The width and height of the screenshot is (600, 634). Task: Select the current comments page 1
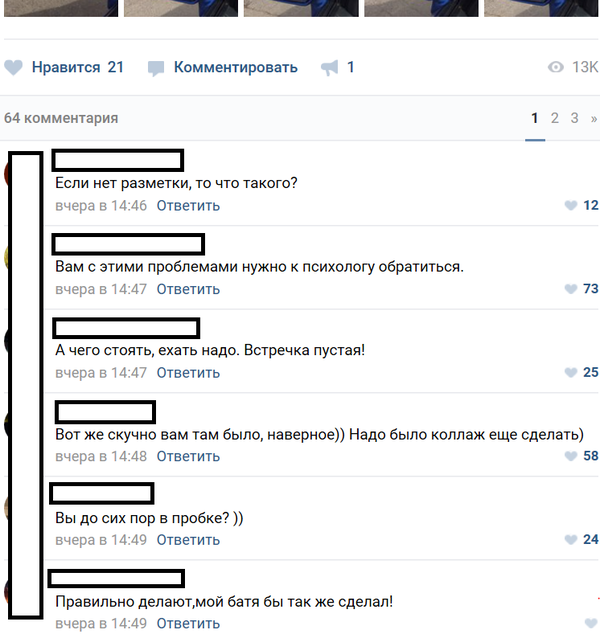tap(535, 118)
